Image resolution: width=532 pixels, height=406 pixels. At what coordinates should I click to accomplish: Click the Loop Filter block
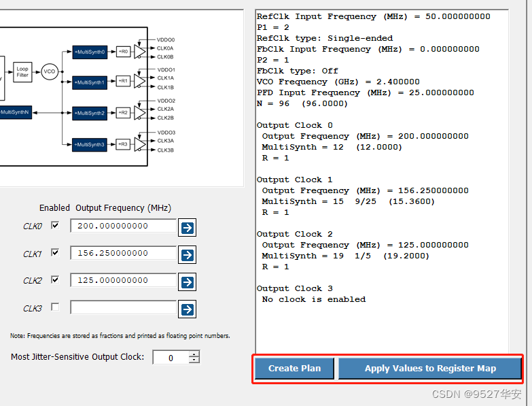(x=22, y=72)
